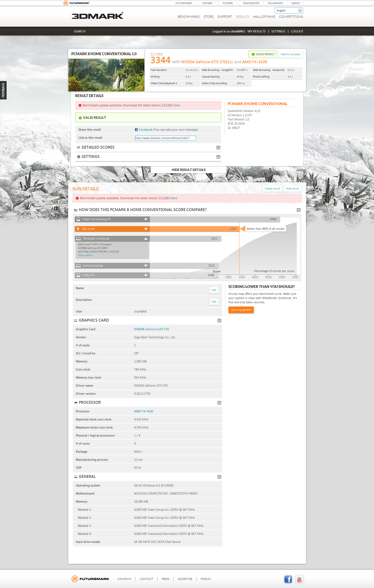Expand the Detailed Scores section
Viewport: 374px width, 588px height.
pos(218,147)
